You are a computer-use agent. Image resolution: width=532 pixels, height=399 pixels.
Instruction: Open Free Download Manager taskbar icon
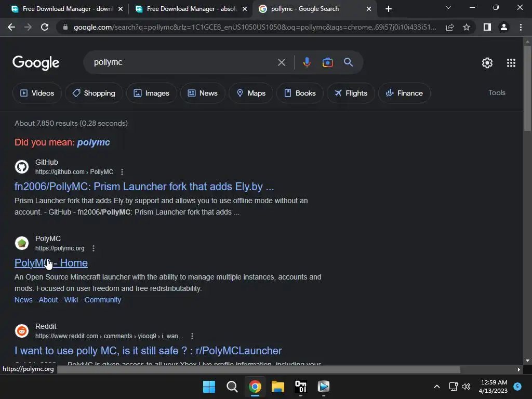323,387
